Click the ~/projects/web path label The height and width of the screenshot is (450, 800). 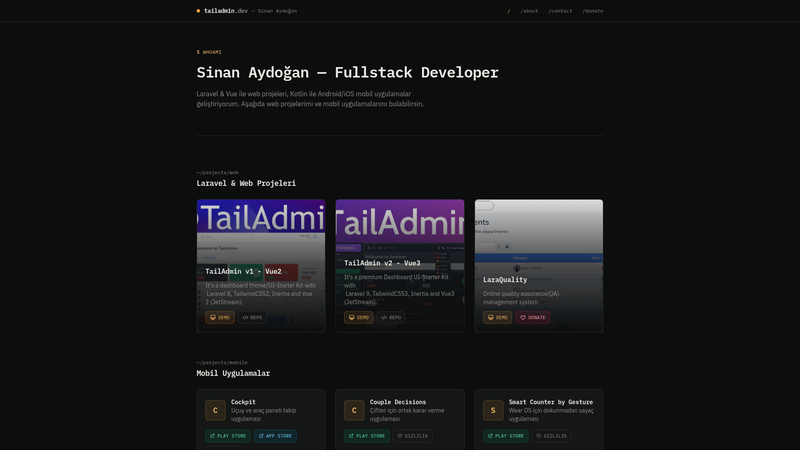pyautogui.click(x=217, y=172)
